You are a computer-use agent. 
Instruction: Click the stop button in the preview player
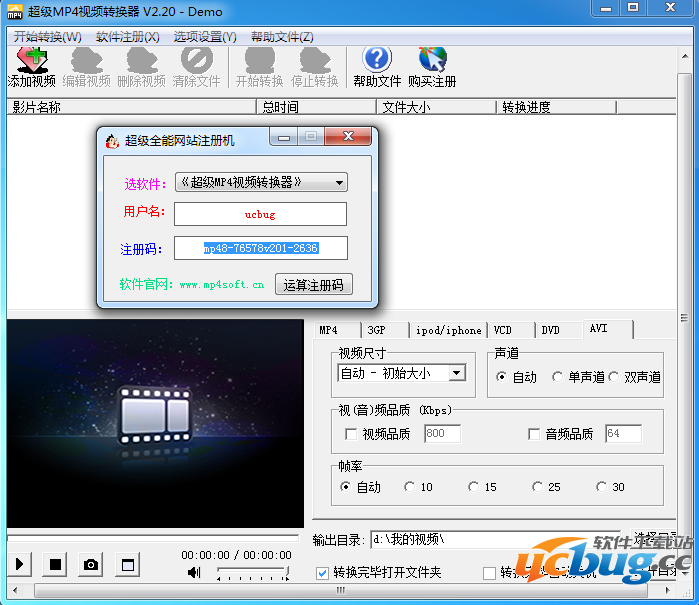coord(55,564)
